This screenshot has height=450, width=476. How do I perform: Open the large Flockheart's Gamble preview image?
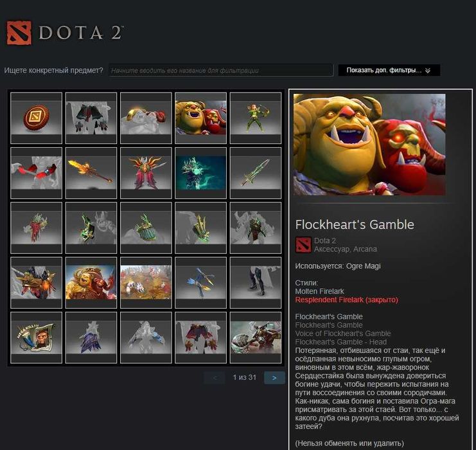[369, 145]
